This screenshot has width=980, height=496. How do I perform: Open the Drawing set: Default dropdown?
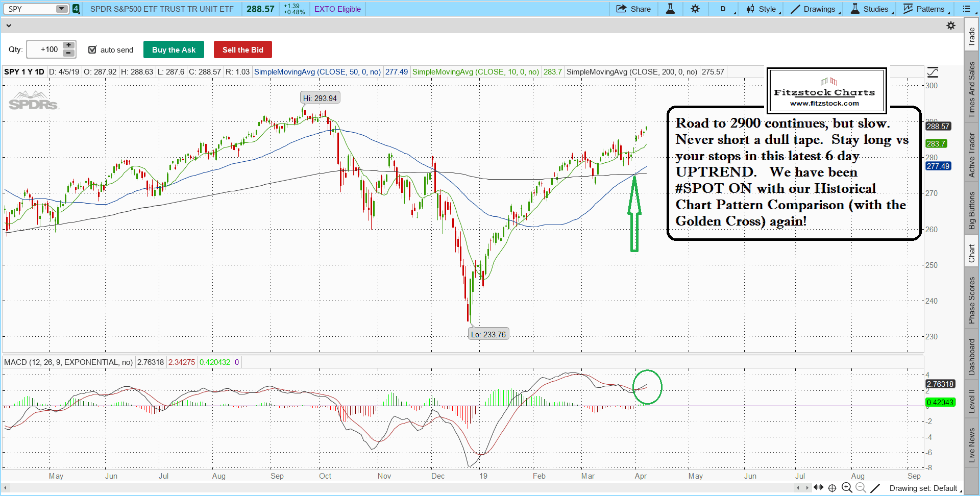click(x=923, y=488)
